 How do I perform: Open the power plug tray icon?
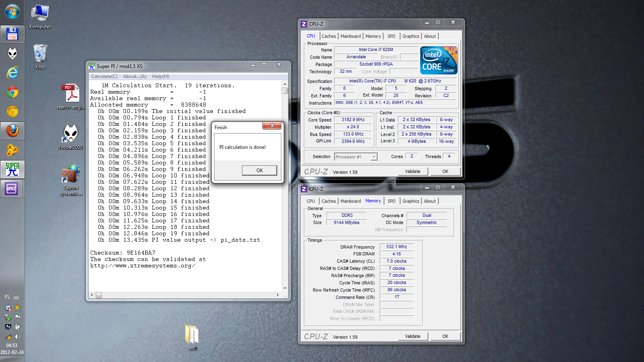click(17, 327)
